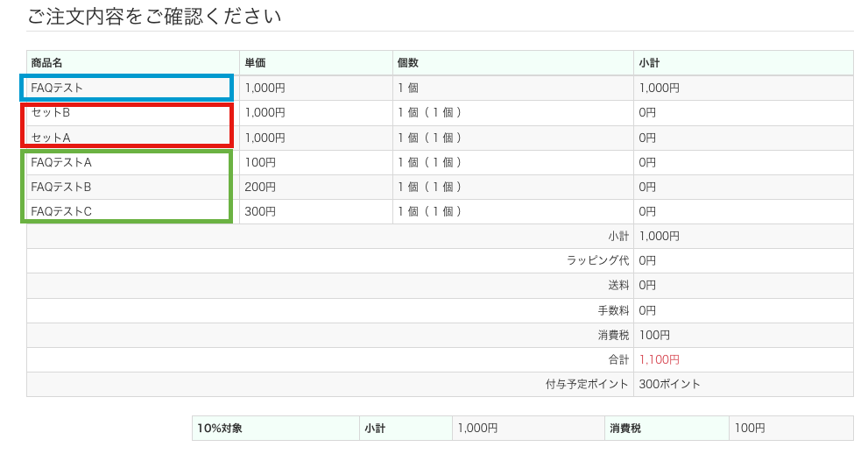Click the 1 個 quantity of FAQテスト
The image size is (868, 454).
[x=408, y=88]
